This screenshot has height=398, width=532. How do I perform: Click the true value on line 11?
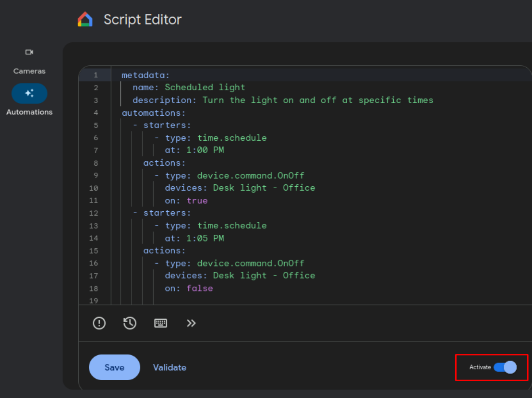197,200
